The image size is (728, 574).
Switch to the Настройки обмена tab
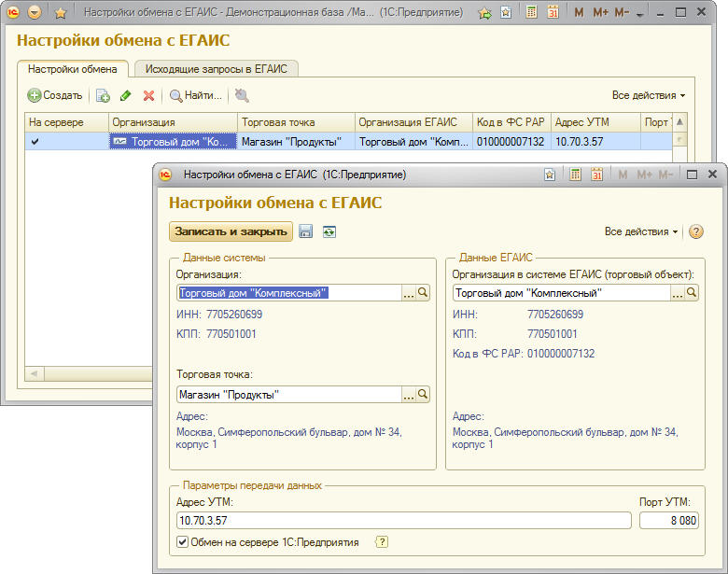73,69
